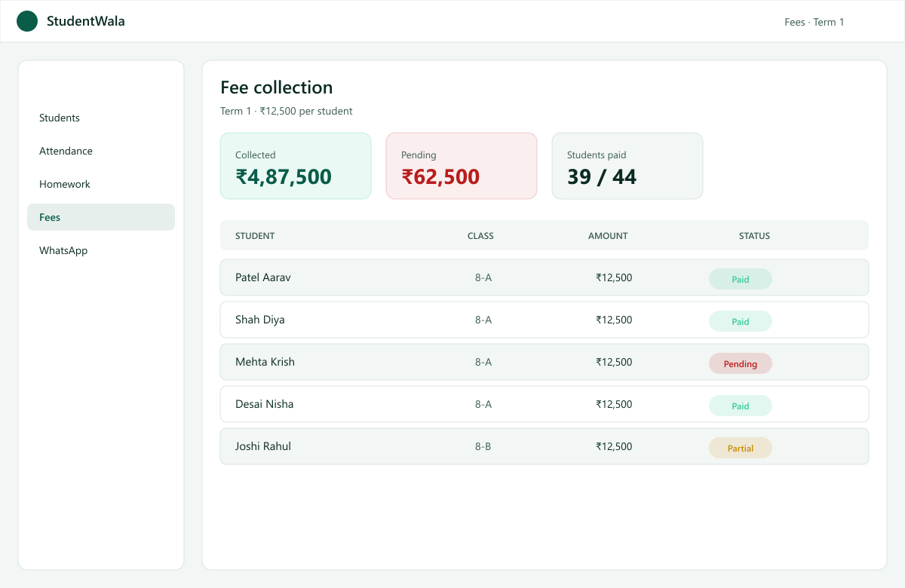Click the Partial badge for Joshi Rahul
This screenshot has width=905, height=588.
pyautogui.click(x=741, y=448)
